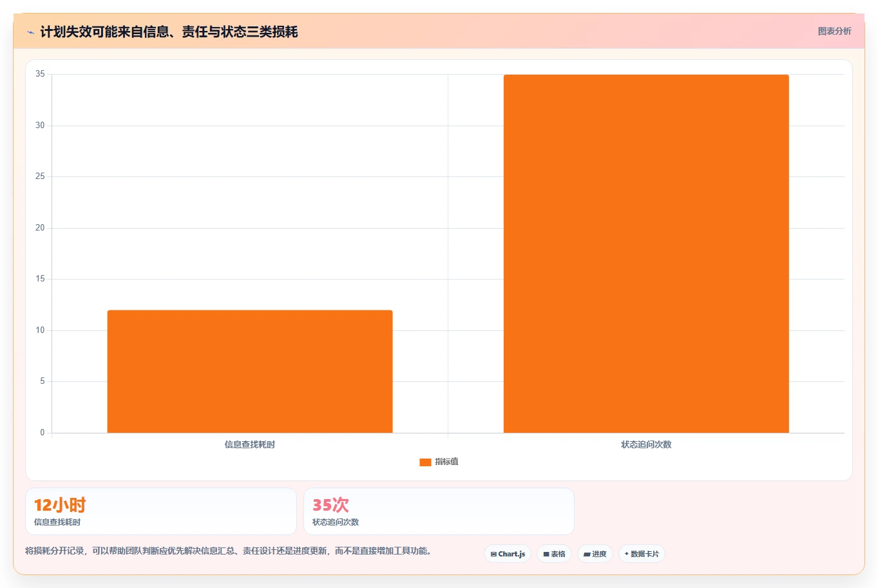The width and height of the screenshot is (878, 588).
Task: Click the orange 指标值 legend swatch
Action: (425, 462)
